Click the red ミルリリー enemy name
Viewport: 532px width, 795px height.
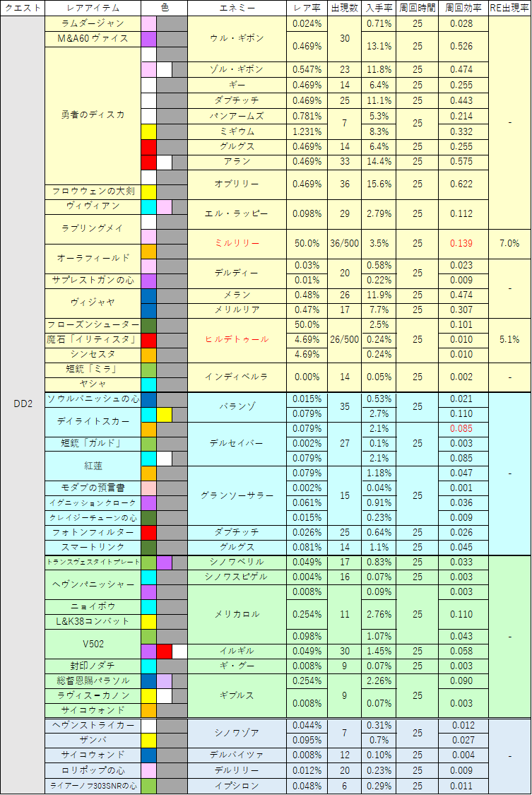(237, 244)
